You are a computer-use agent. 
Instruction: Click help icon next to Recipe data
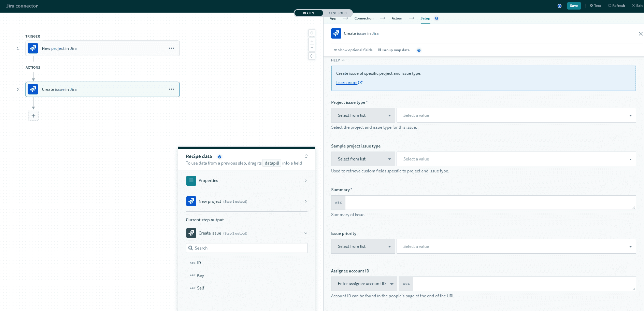pos(219,157)
